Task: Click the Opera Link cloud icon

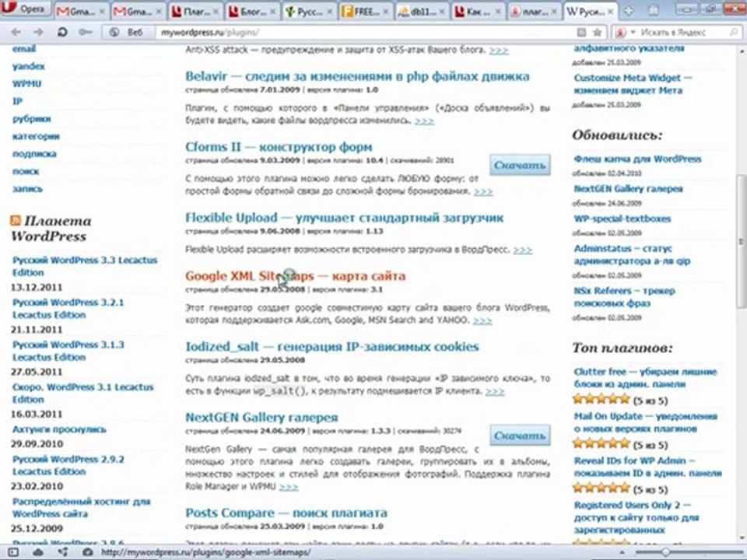Action: (x=37, y=552)
